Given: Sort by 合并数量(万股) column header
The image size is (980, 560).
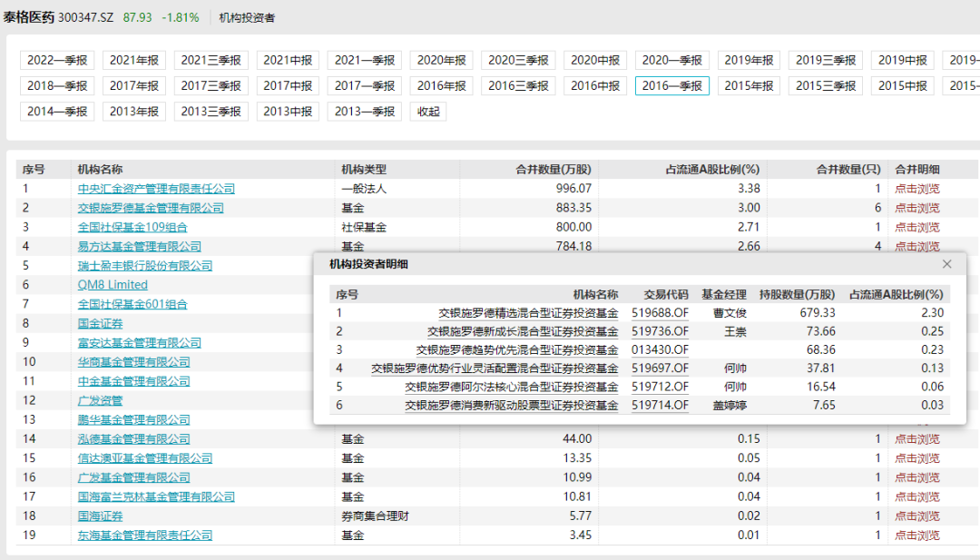Looking at the screenshot, I should (554, 170).
